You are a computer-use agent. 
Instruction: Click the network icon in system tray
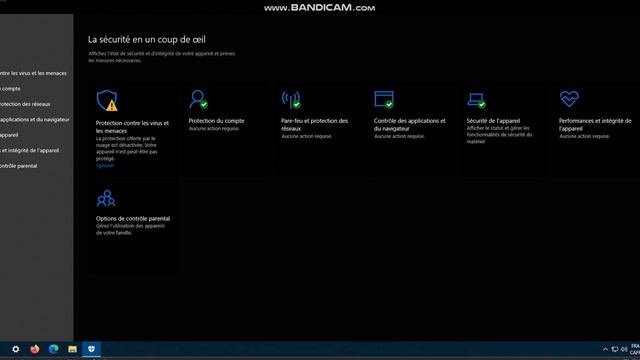[x=615, y=349]
